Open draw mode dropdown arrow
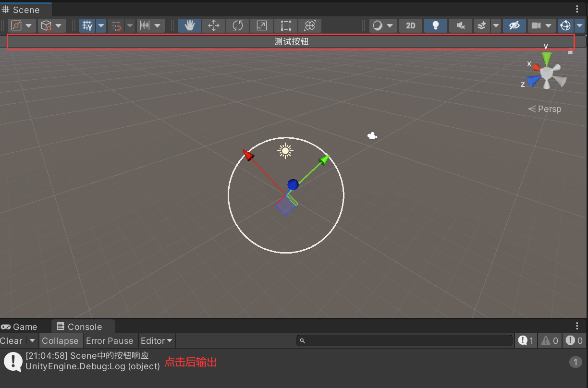The width and height of the screenshot is (588, 388). (x=390, y=25)
